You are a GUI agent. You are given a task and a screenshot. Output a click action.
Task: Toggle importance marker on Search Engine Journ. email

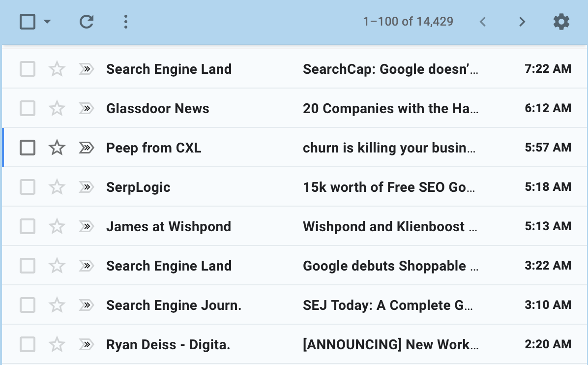(x=86, y=305)
